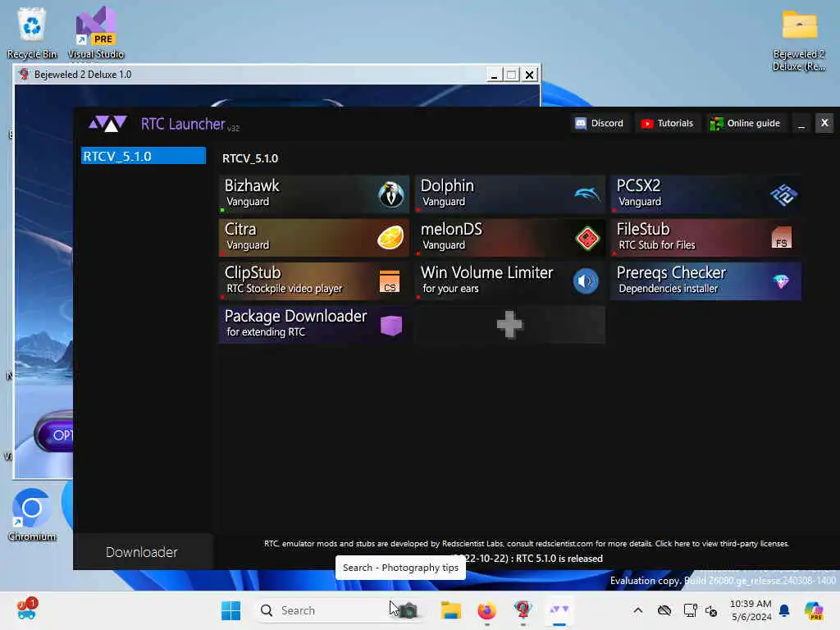Switch to the Bejeweled 2 taskbar icon
The height and width of the screenshot is (630, 840).
tap(523, 610)
